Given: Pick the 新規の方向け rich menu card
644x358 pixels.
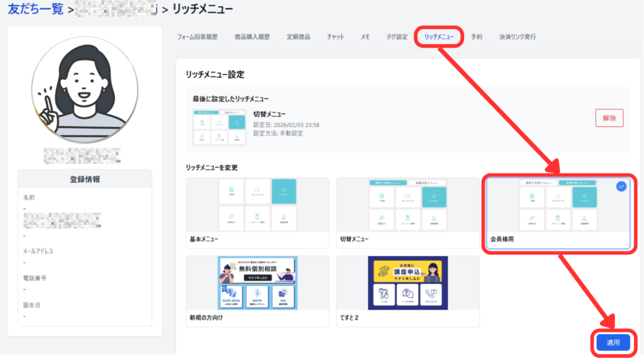Looking at the screenshot, I should coord(257,290).
